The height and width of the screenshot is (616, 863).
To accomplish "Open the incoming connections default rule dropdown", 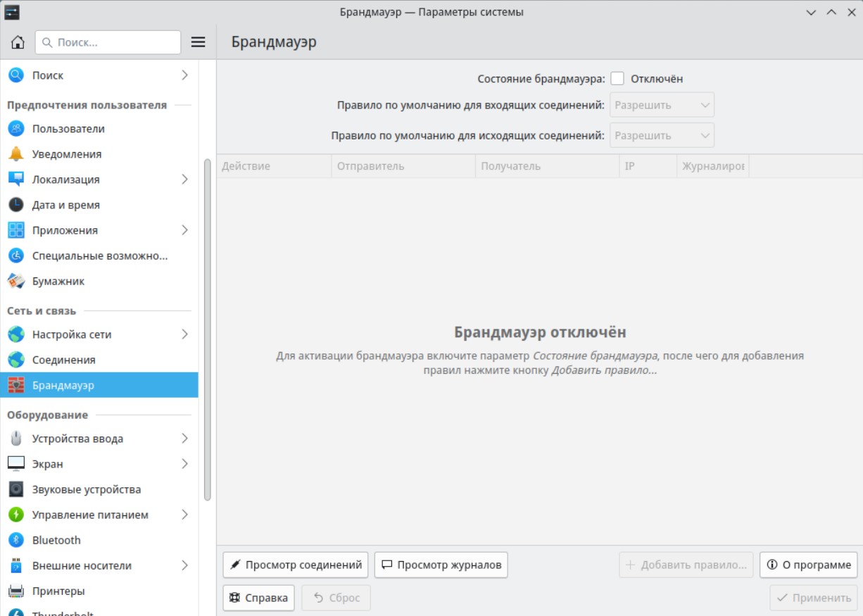I will (x=662, y=105).
